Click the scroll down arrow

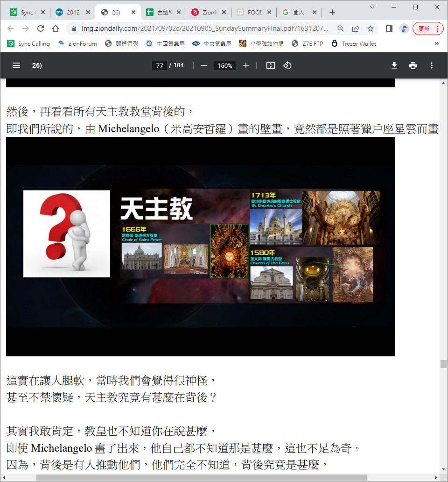(x=443, y=469)
